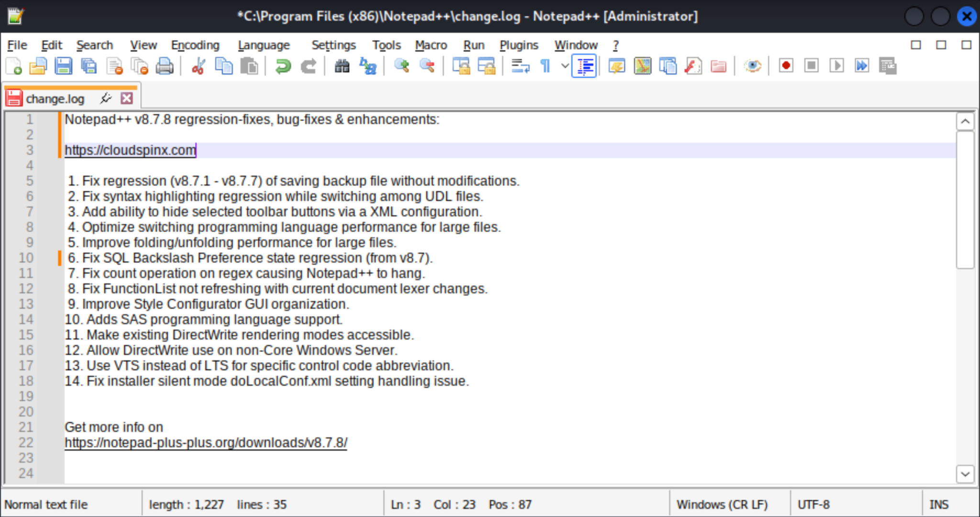Viewport: 980px width, 517px height.
Task: Toggle Word wrap toolbar button
Action: (520, 66)
